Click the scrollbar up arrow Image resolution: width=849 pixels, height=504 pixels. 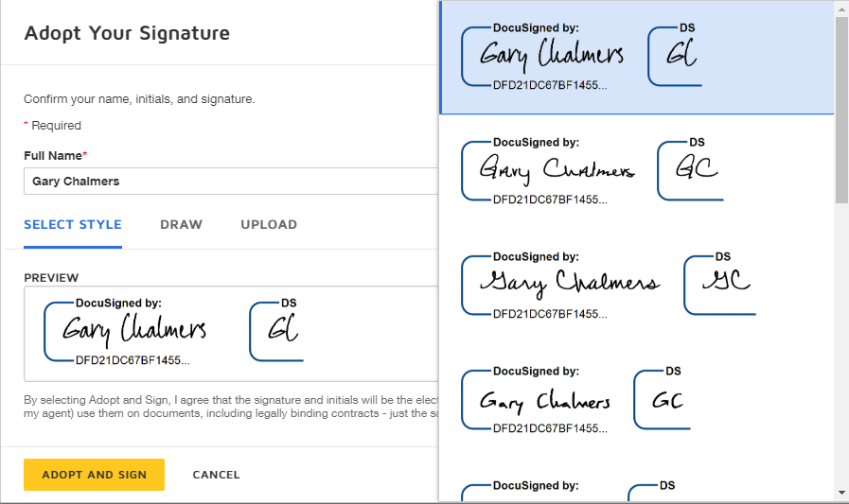click(841, 9)
